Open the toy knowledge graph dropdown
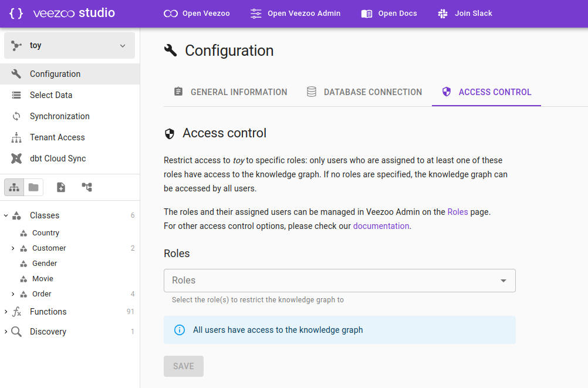The height and width of the screenshot is (388, 588). (x=69, y=45)
